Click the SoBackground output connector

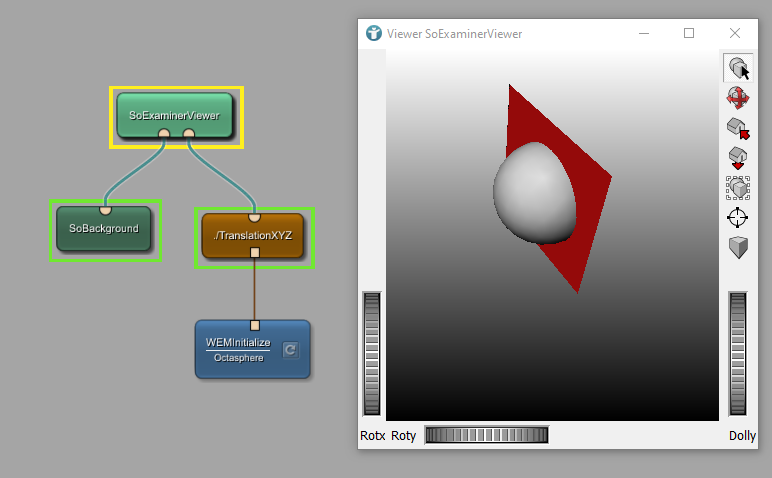pos(105,209)
